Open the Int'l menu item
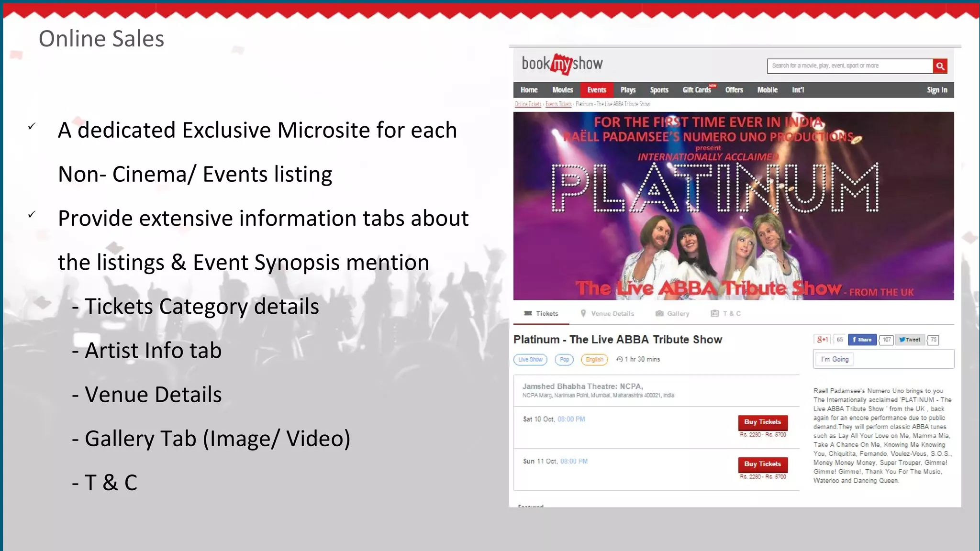This screenshot has height=551, width=980. (x=798, y=90)
